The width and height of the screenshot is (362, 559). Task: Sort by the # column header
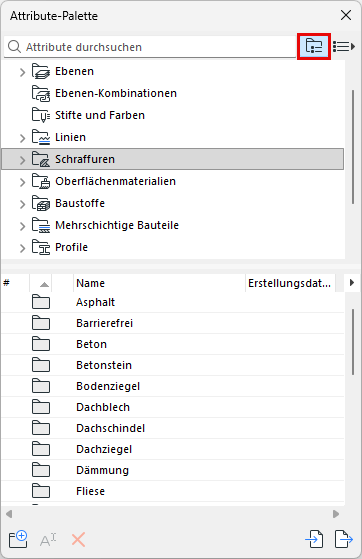pyautogui.click(x=15, y=283)
